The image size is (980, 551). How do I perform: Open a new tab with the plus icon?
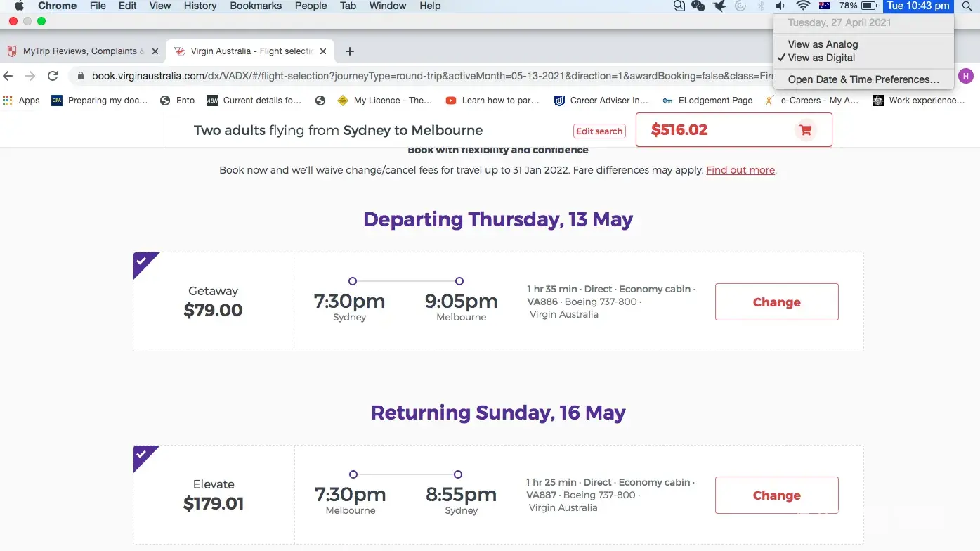pos(350,51)
